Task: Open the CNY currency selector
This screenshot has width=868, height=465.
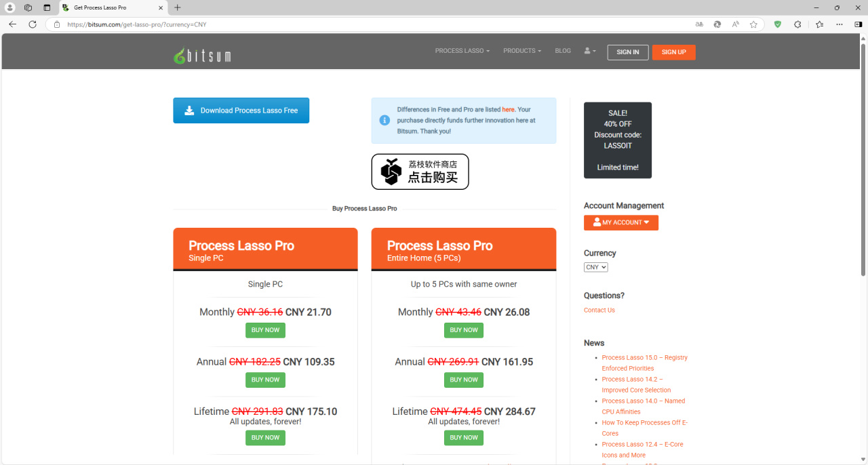Action: (x=596, y=267)
